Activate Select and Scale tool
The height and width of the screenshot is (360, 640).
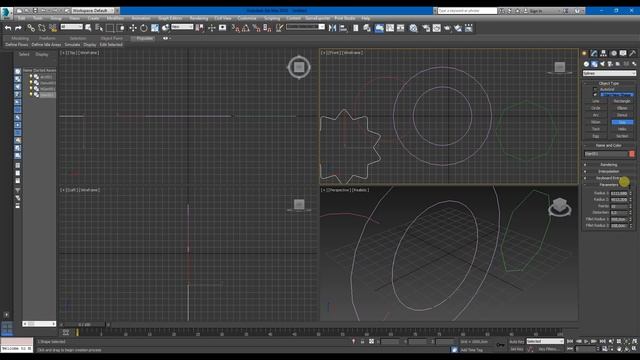click(x=155, y=28)
